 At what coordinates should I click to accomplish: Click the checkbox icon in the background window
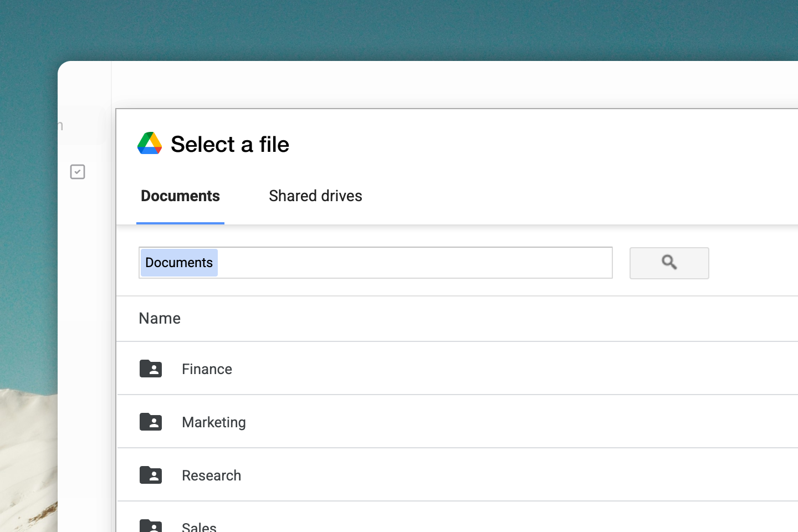[78, 172]
